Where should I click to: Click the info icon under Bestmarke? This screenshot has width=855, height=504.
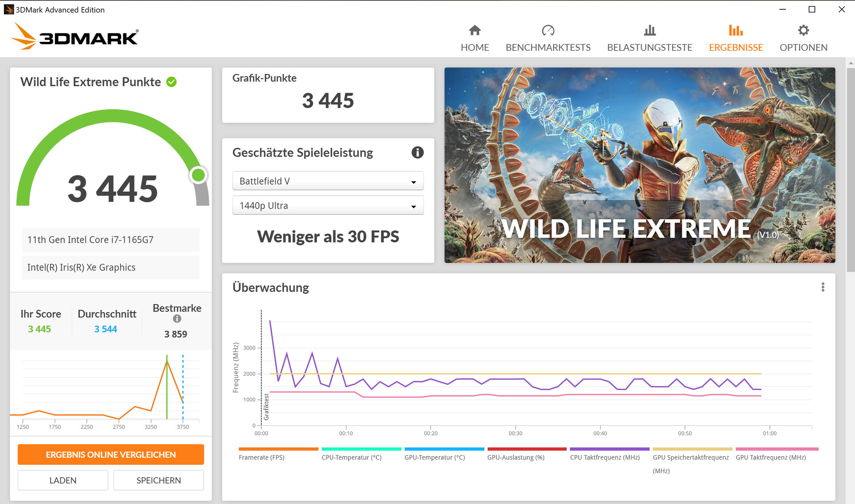[177, 319]
